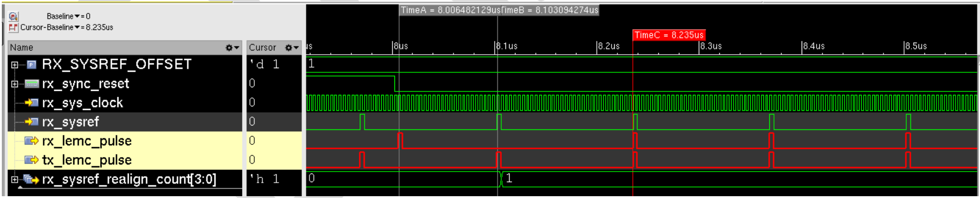Image resolution: width=980 pixels, height=198 pixels.
Task: Click cursor value 'd 1 for RX_SYSREF_OFFSET
Action: point(264,64)
